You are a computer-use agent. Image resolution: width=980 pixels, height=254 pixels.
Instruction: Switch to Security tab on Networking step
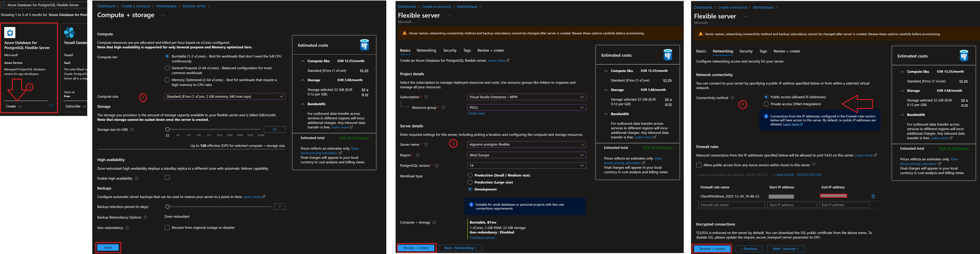(746, 51)
